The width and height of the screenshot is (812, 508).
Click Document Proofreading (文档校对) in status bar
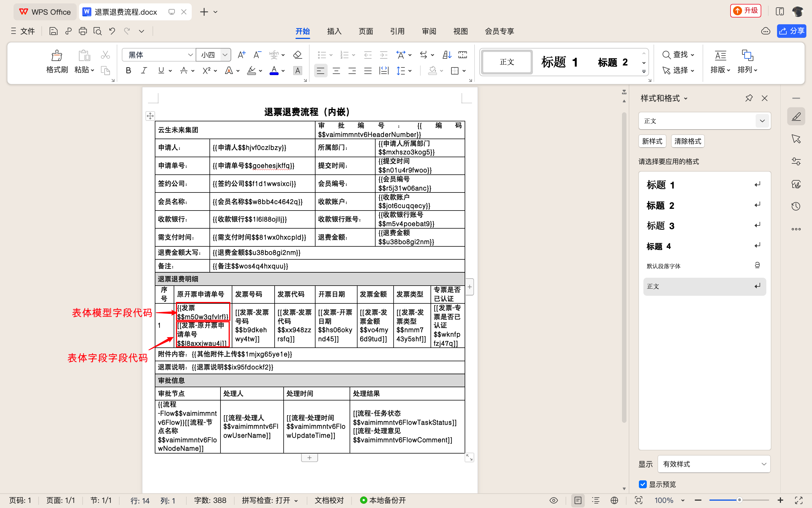click(329, 500)
